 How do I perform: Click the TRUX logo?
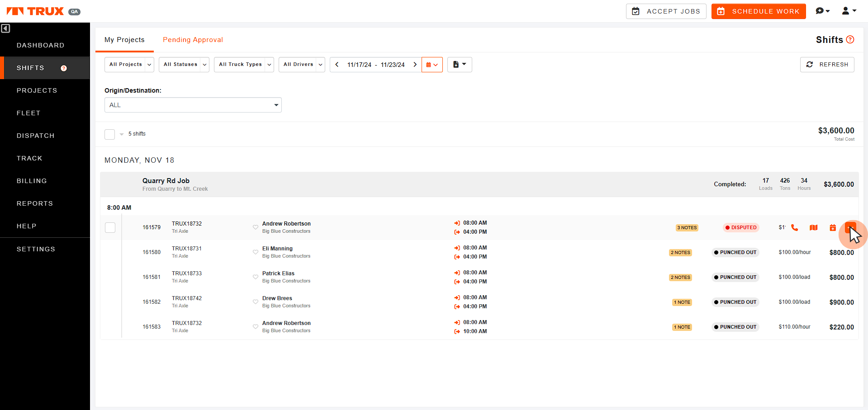(35, 11)
